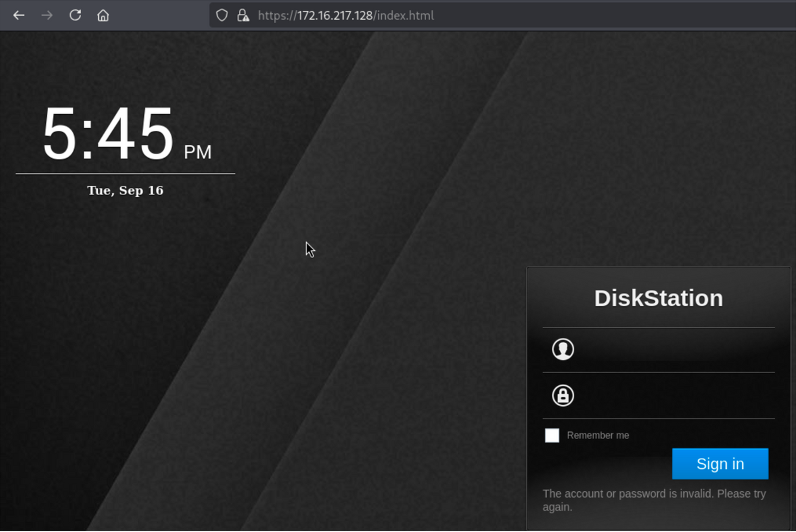
Task: Click the browser back arrow
Action: (19, 15)
